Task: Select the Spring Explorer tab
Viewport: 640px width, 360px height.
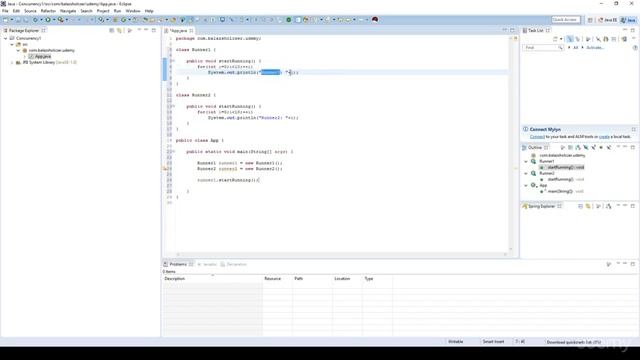Action: click(541, 207)
